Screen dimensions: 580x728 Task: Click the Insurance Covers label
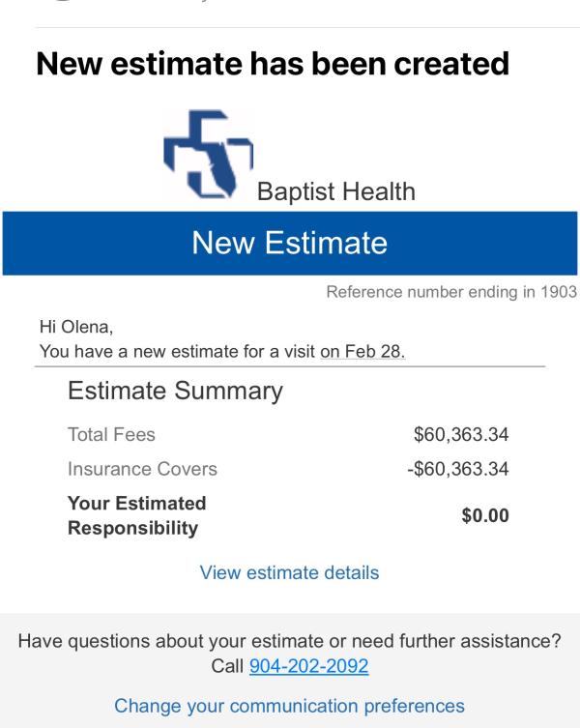[142, 469]
